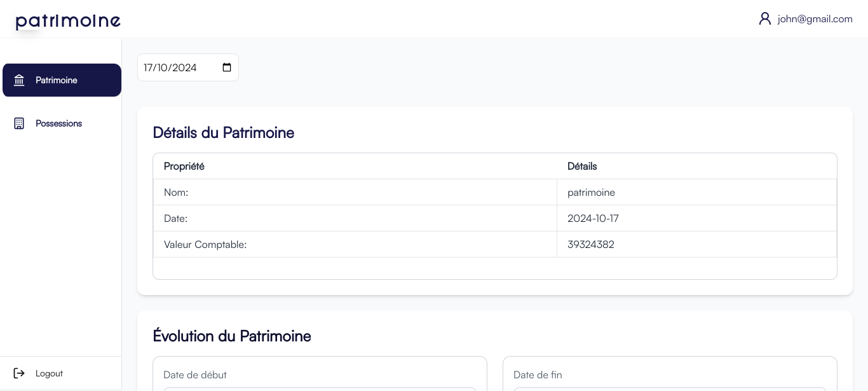
Task: Open the Possessions section from the sidebar
Action: coord(58,123)
